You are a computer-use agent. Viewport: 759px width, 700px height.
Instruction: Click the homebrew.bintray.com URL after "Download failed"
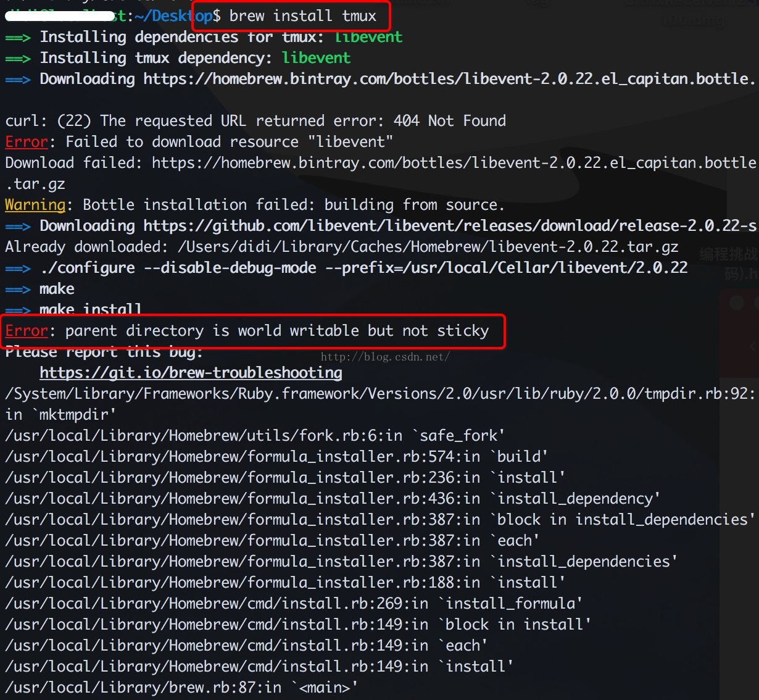(x=454, y=163)
